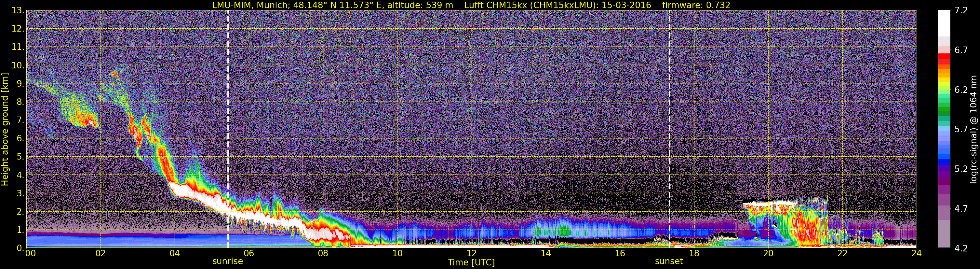Click the time axis tick label 22
This screenshot has height=269, width=980.
pos(842,253)
